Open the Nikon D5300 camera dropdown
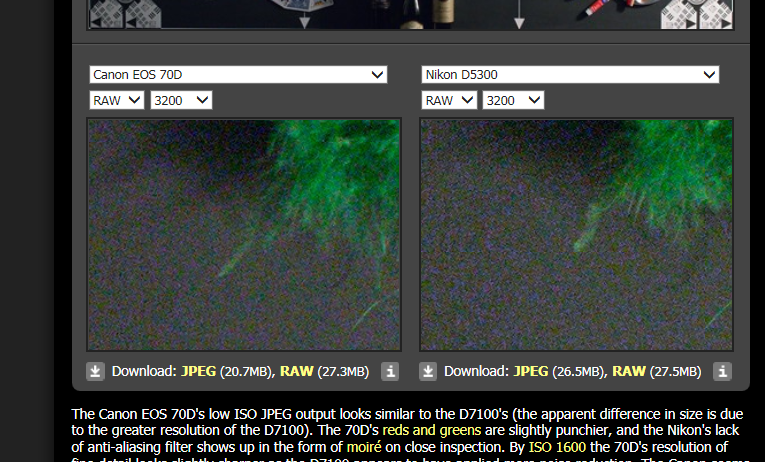765x462 pixels. coord(570,75)
